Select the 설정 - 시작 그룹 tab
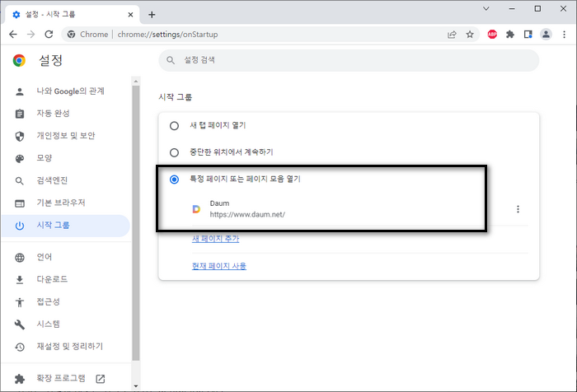The width and height of the screenshot is (577, 392). coord(72,14)
